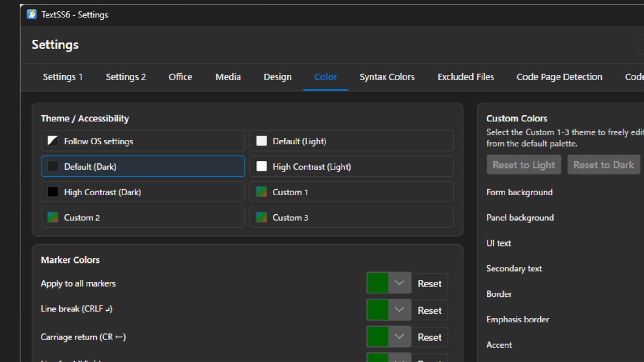Select the Follow OS settings theme option

pyautogui.click(x=143, y=141)
